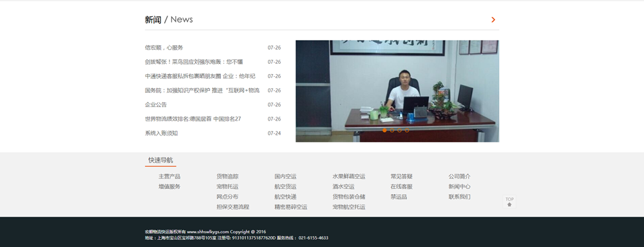Open the 酒水空运 link

click(343, 186)
